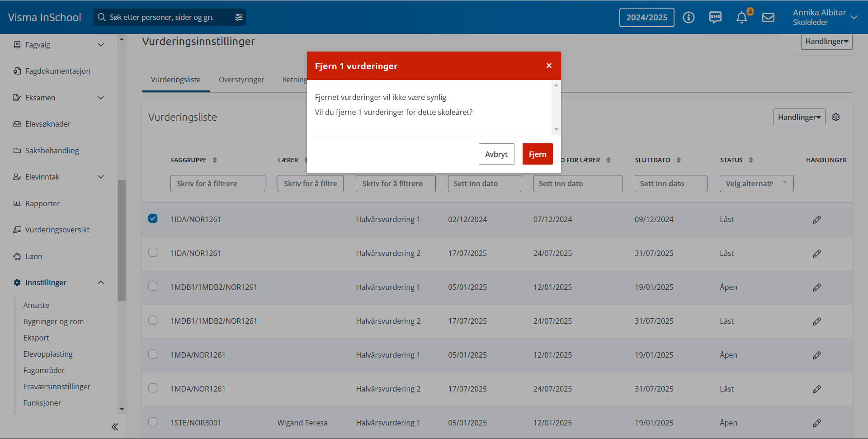Open the SMS message icon in header
The height and width of the screenshot is (439, 868).
pos(715,18)
